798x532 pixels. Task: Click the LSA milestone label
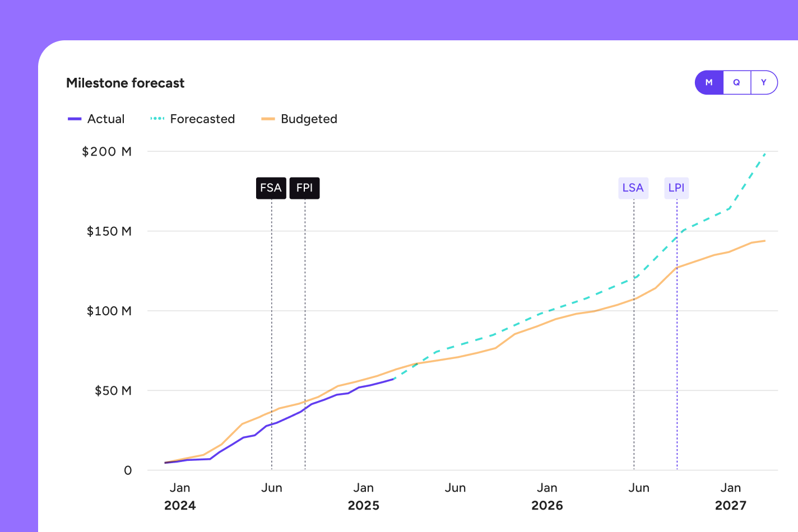click(633, 188)
